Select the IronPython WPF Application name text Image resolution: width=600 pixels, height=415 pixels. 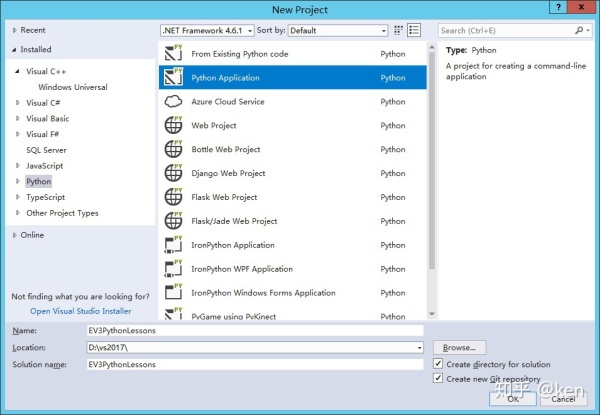242,269
